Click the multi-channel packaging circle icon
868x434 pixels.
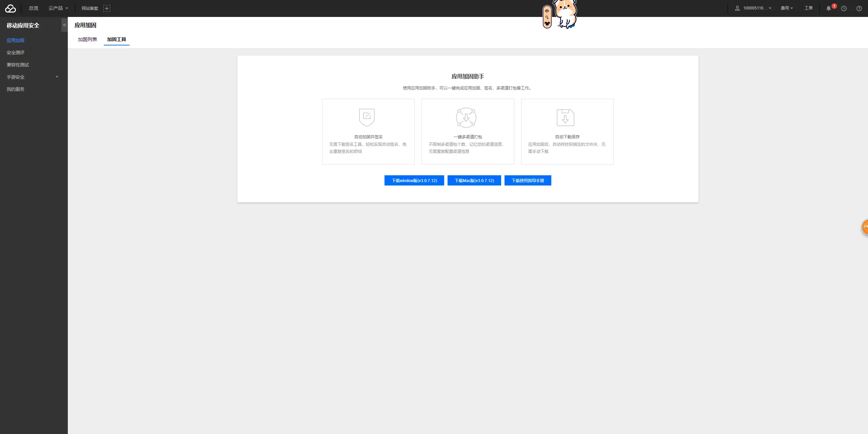[466, 117]
